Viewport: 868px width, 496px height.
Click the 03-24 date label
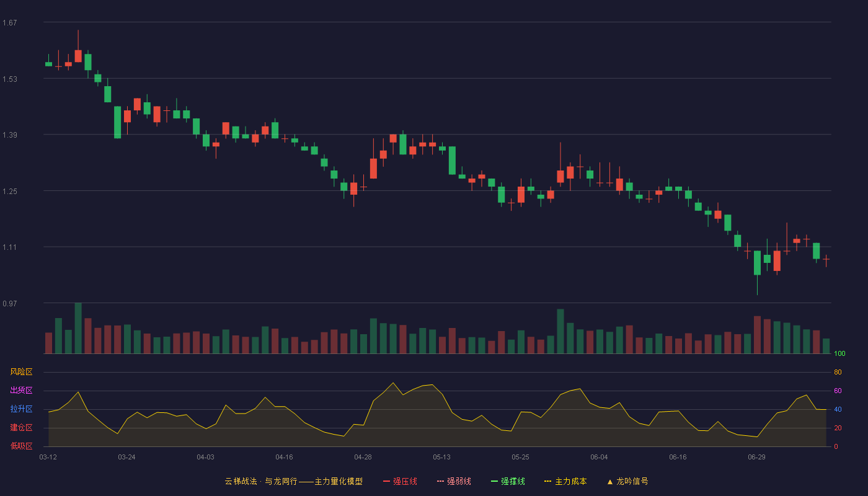pos(126,457)
